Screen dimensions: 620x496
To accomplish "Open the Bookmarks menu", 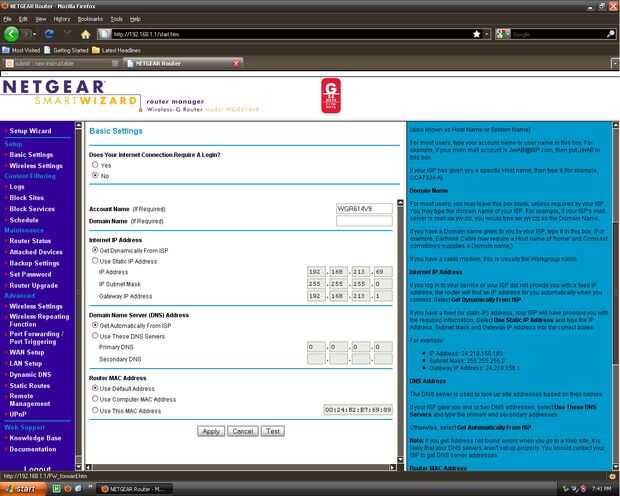I will pos(90,19).
